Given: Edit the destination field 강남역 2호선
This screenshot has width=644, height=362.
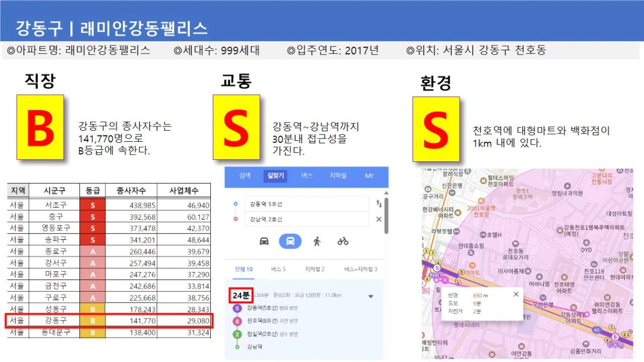Looking at the screenshot, I should tap(306, 219).
